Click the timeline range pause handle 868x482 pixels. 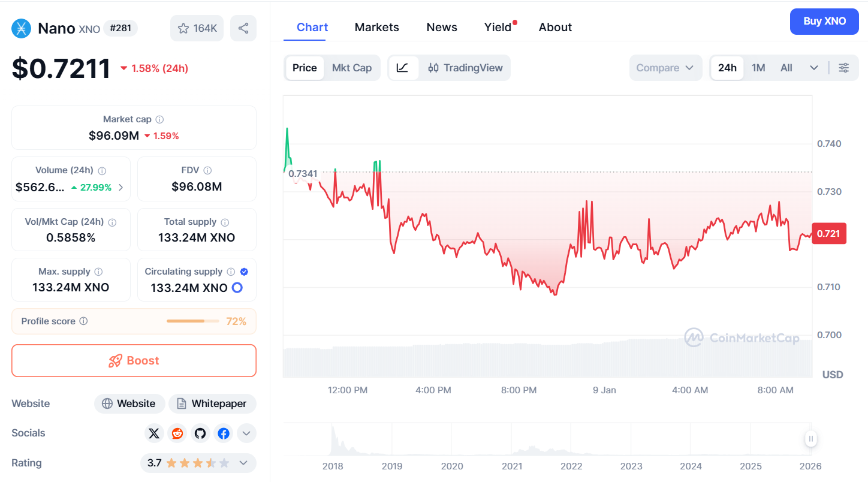coord(811,439)
